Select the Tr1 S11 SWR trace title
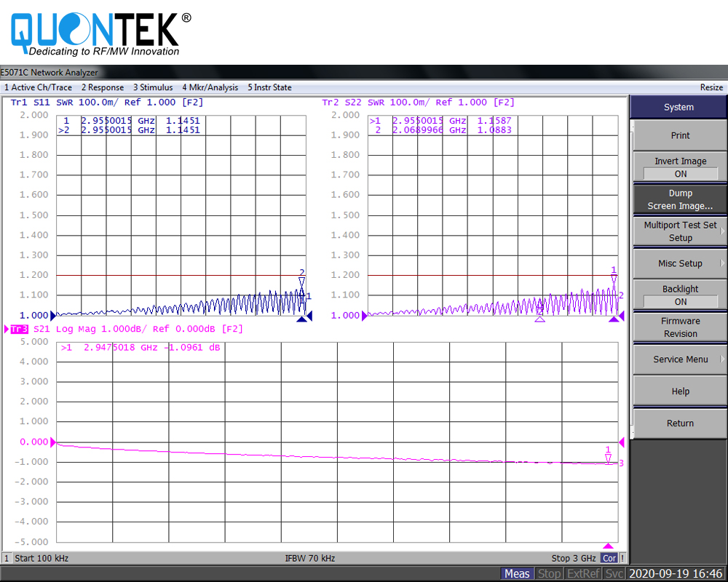728x582 pixels. click(x=107, y=102)
